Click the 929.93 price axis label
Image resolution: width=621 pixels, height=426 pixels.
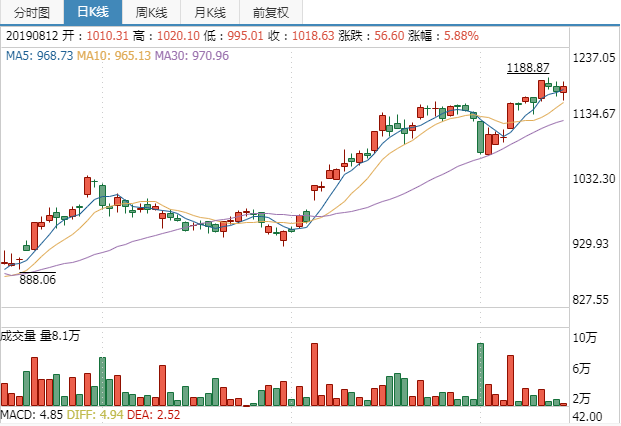coord(591,243)
